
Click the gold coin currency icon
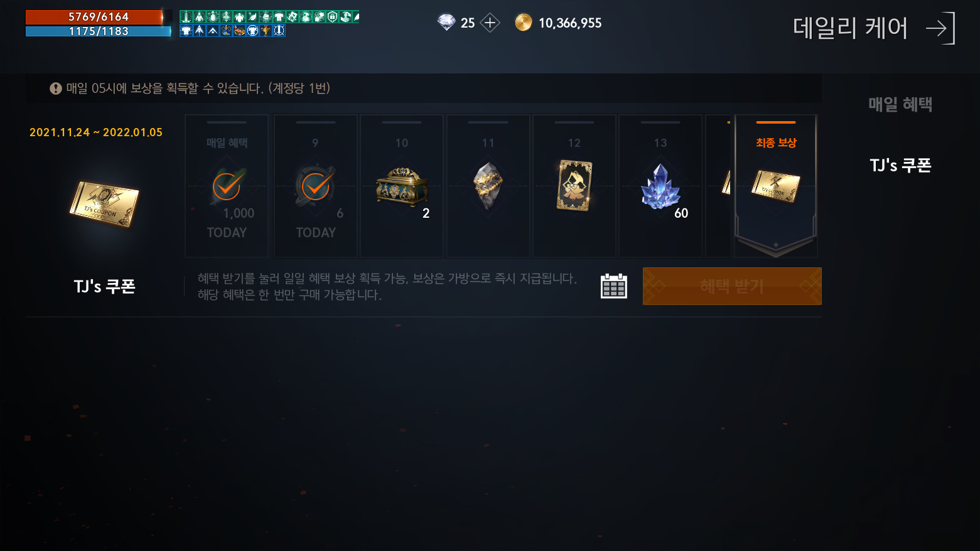523,23
